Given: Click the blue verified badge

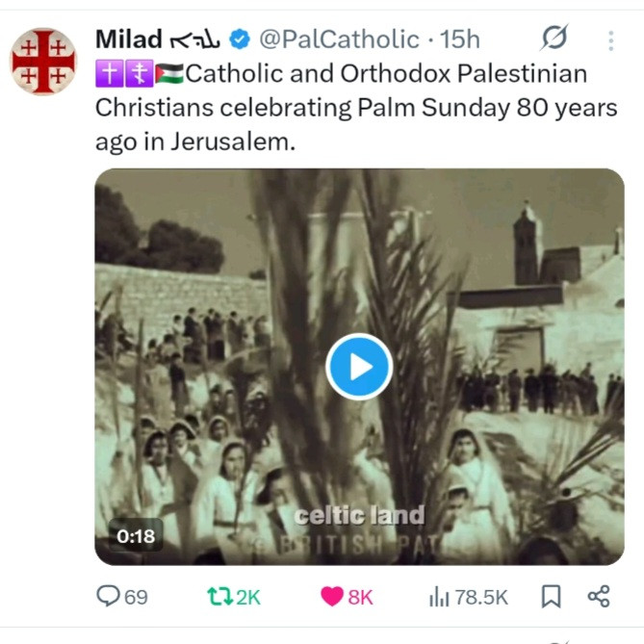Looking at the screenshot, I should point(240,39).
